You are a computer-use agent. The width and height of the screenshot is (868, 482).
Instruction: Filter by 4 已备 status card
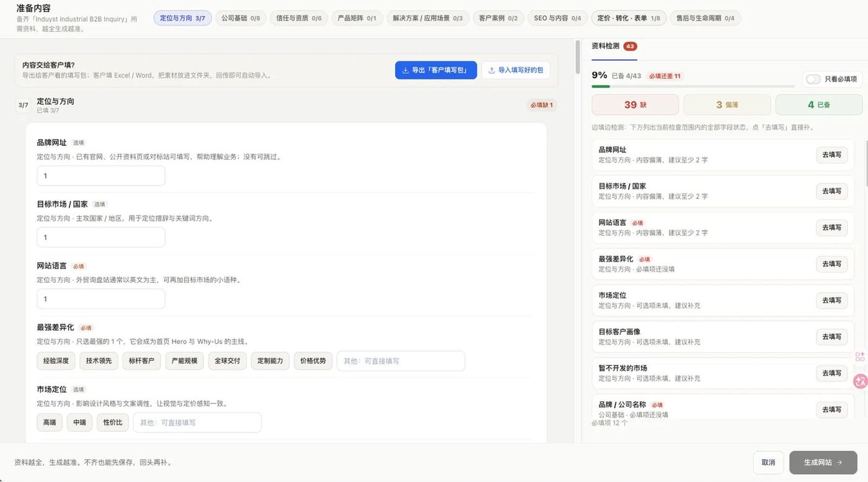pyautogui.click(x=819, y=105)
